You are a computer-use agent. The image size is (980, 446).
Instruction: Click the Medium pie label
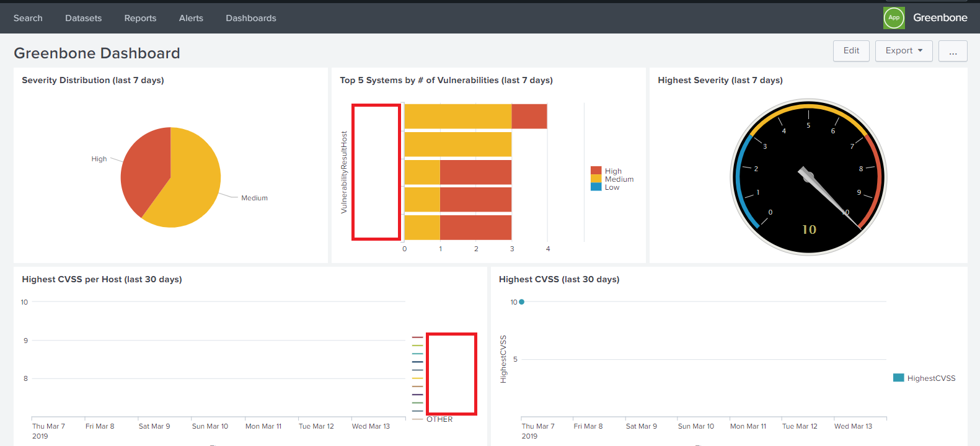click(254, 198)
